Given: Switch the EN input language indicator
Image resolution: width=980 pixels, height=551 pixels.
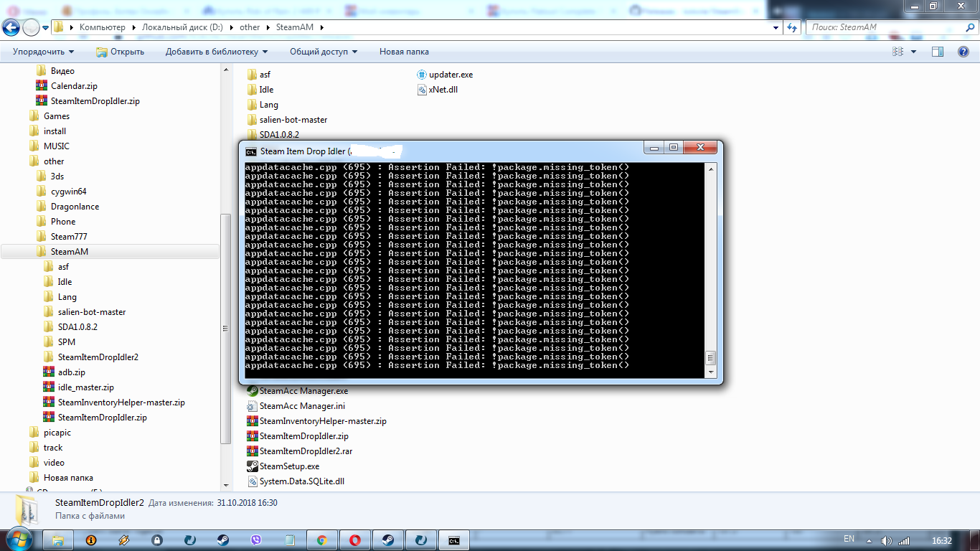Looking at the screenshot, I should coord(849,539).
